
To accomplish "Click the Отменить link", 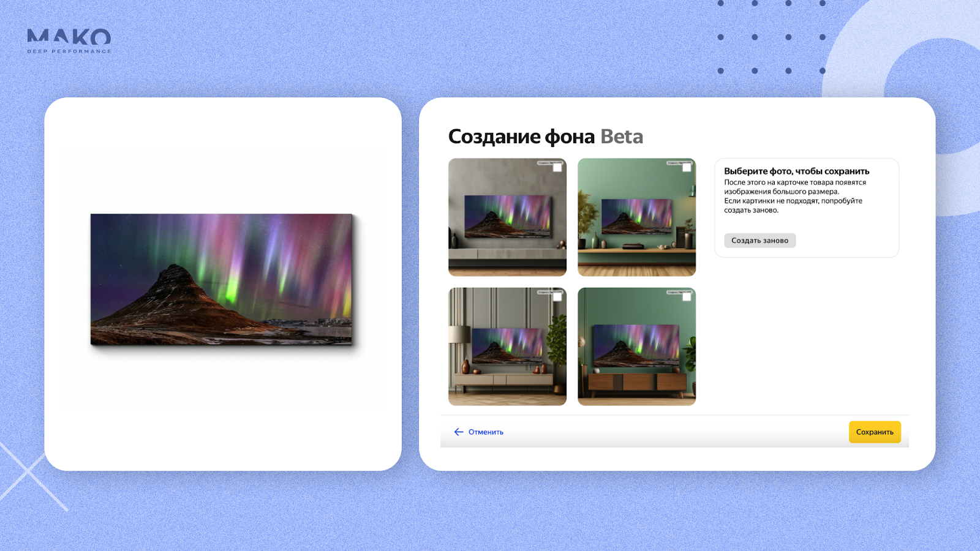I will tap(486, 432).
